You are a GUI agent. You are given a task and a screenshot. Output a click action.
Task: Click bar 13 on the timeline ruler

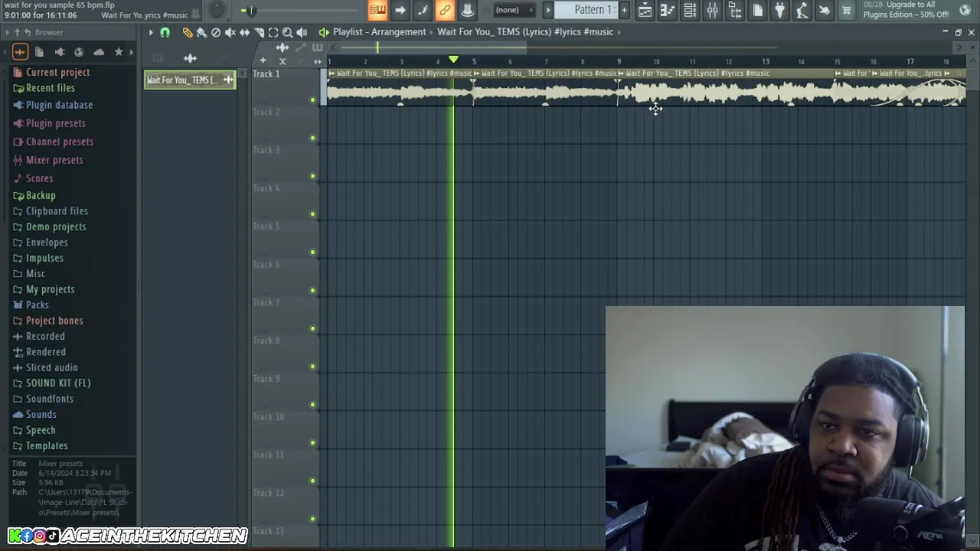tap(765, 61)
